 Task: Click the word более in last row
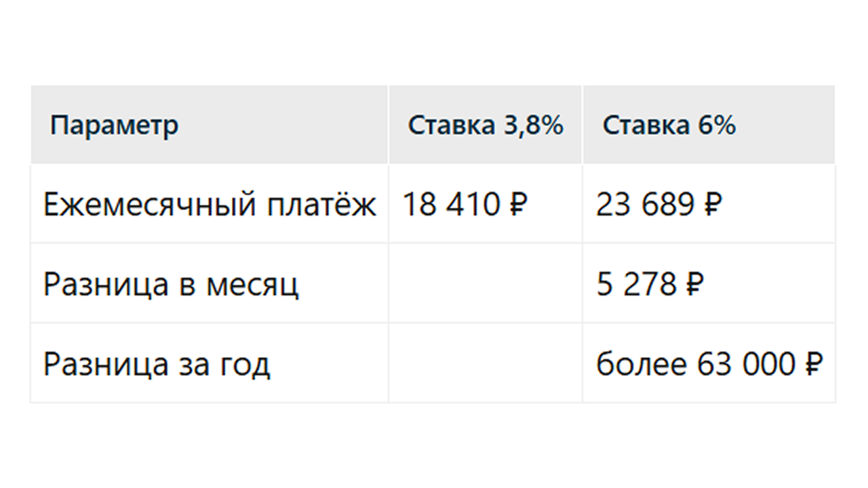[x=642, y=364]
